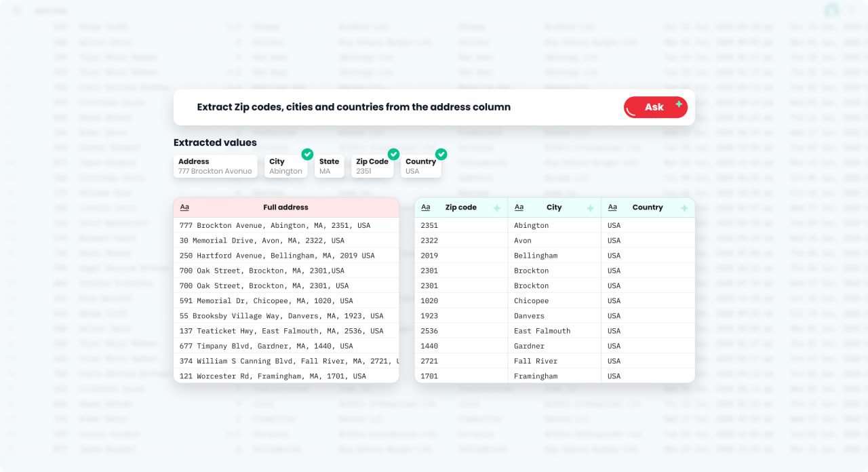
Task: Toggle the green checkmark on Country chip
Action: 441,154
